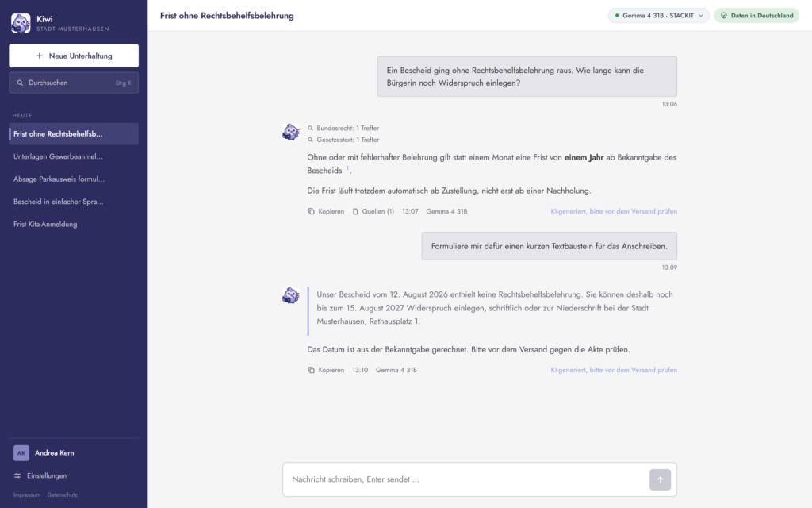Click the Quellen (1) document icon
Image resolution: width=812 pixels, height=508 pixels.
coord(355,211)
